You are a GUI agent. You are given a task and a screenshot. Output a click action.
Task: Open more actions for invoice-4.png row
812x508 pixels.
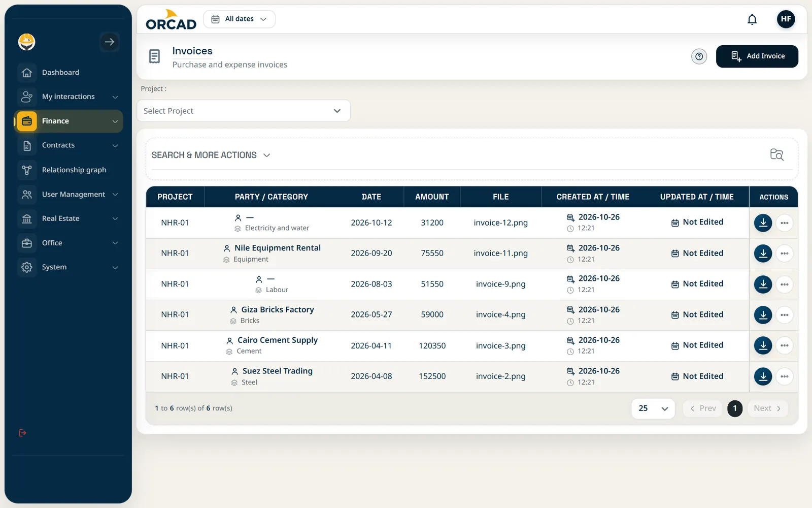coord(784,315)
